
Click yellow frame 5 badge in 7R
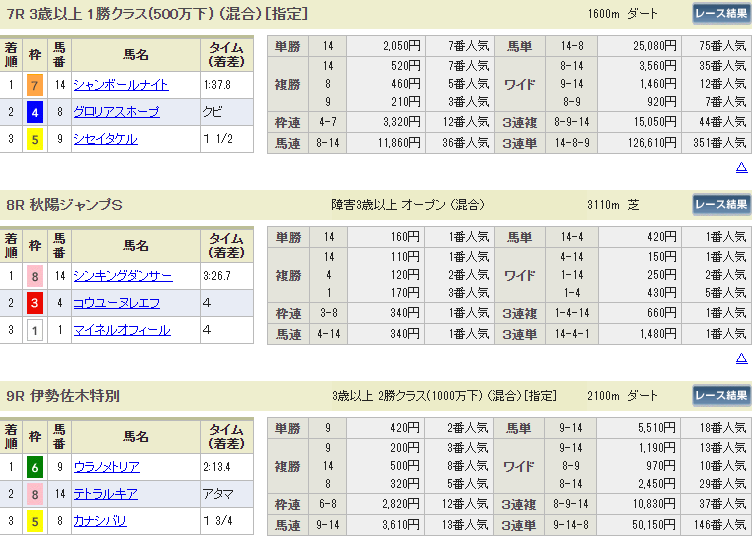click(35, 139)
